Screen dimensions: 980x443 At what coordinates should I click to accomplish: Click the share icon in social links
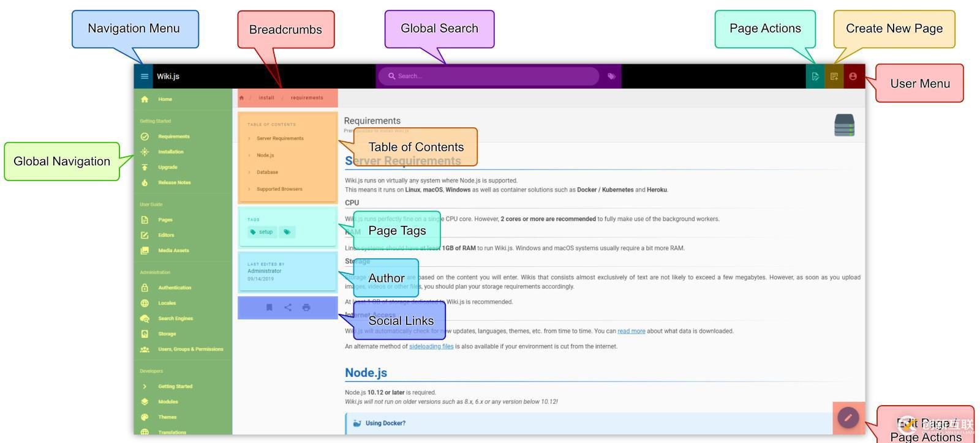pyautogui.click(x=288, y=307)
